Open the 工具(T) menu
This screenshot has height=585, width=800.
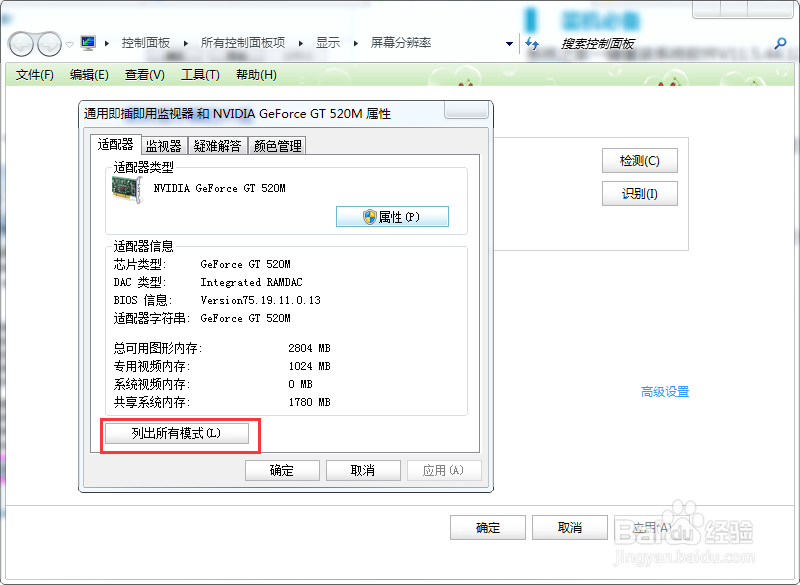pyautogui.click(x=201, y=75)
